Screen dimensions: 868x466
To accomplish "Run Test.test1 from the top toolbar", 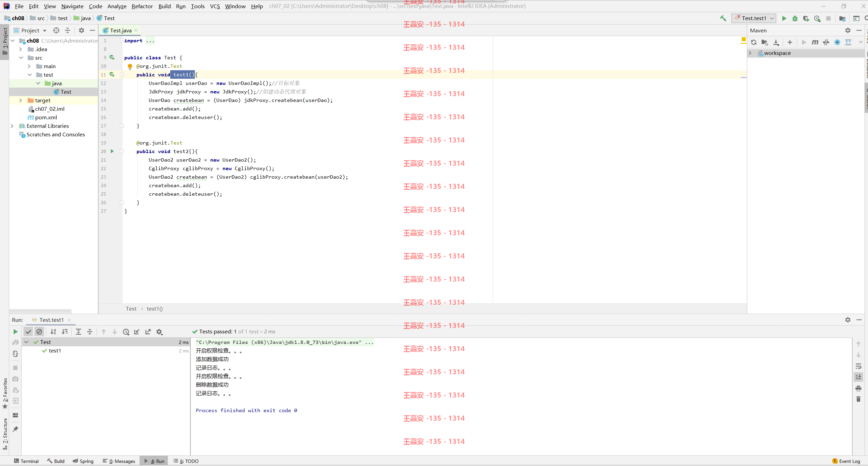I will tap(784, 18).
